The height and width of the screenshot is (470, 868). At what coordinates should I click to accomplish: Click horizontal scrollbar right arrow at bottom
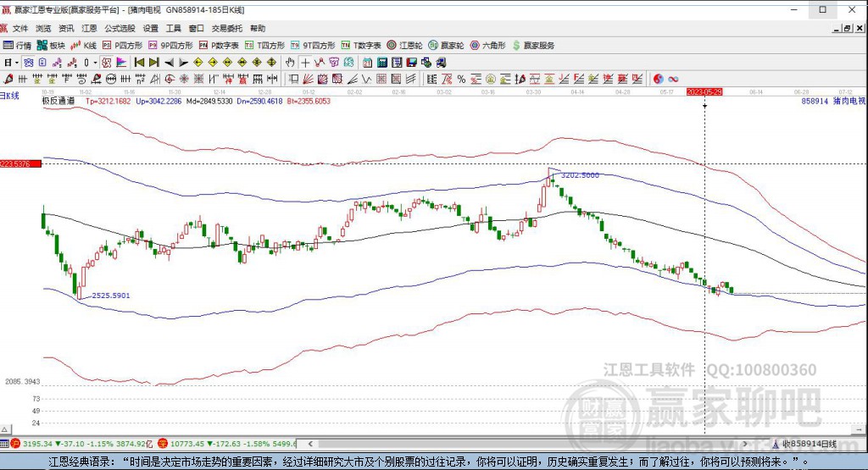pos(746,444)
